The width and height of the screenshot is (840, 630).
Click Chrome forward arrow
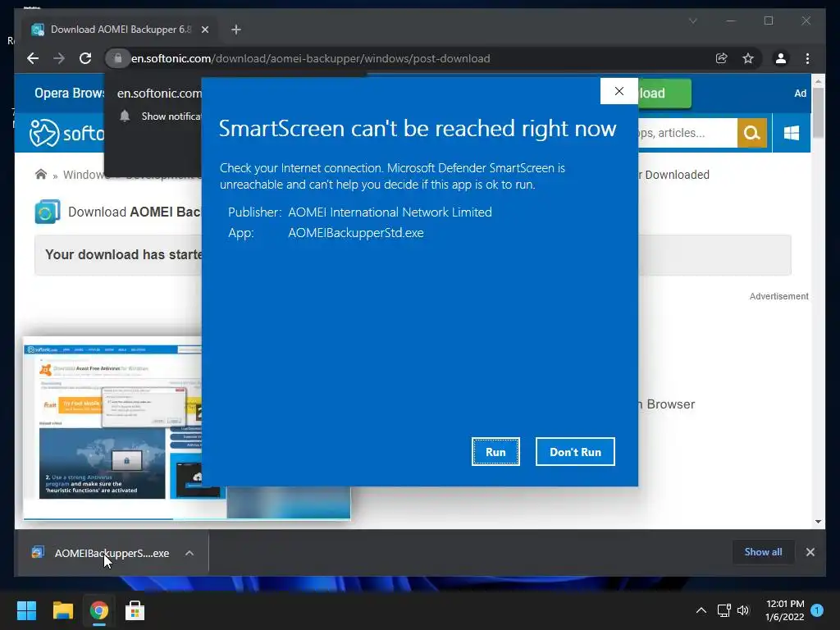point(59,58)
